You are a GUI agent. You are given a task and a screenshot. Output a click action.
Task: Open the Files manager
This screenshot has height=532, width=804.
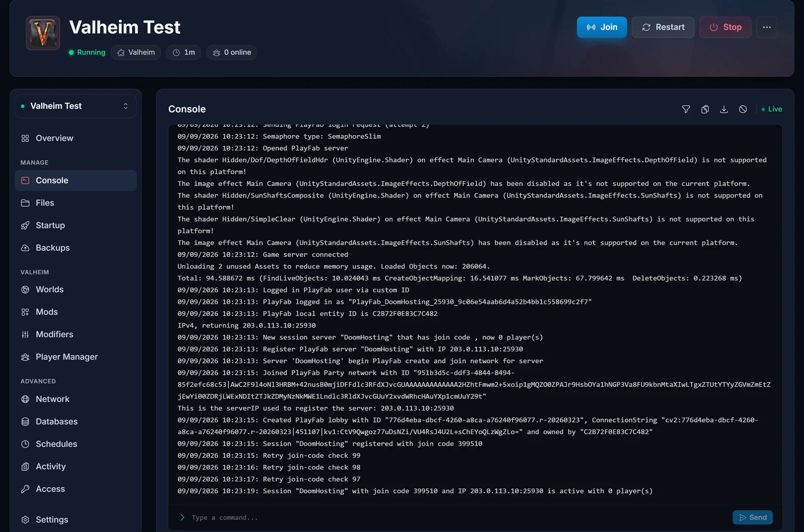click(75, 203)
